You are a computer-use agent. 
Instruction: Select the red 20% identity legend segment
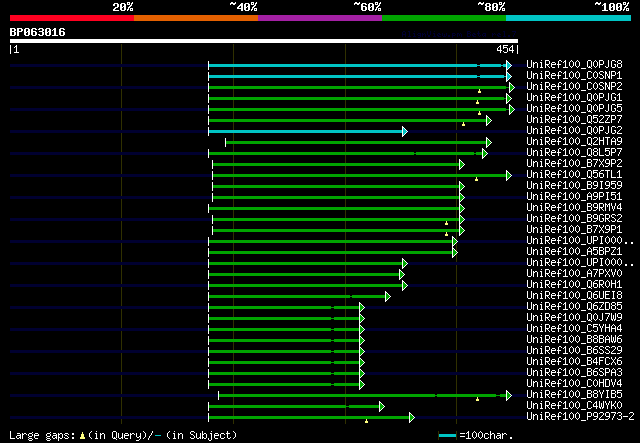pos(72,18)
